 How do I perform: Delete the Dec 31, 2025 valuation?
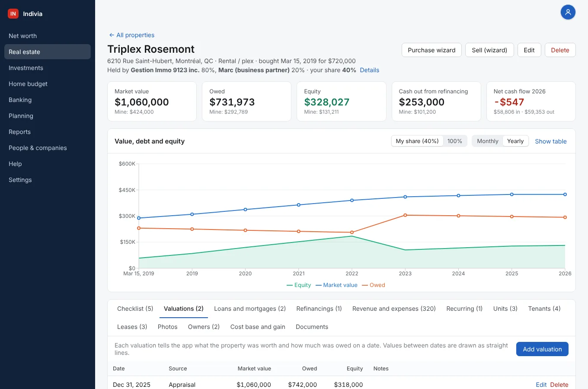coord(559,385)
